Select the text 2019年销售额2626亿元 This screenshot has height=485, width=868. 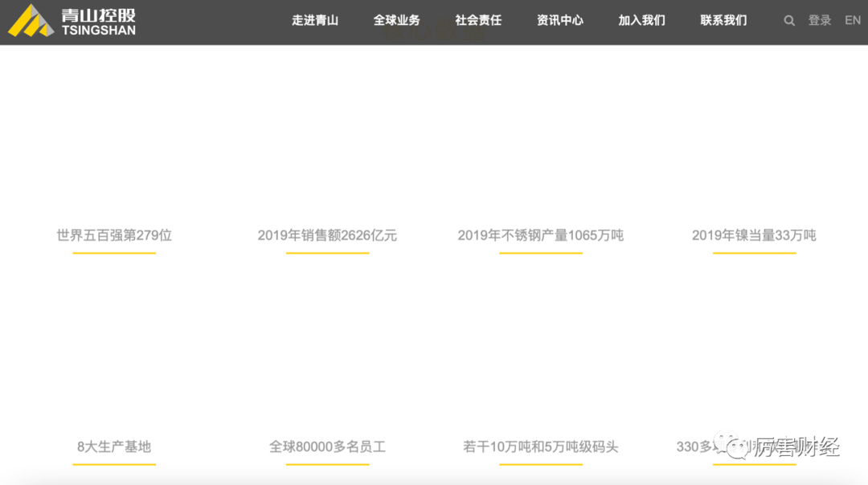(327, 235)
